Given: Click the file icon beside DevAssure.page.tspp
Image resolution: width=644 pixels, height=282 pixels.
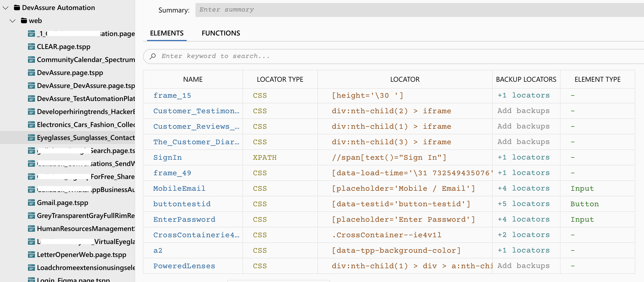Looking at the screenshot, I should [x=31, y=72].
